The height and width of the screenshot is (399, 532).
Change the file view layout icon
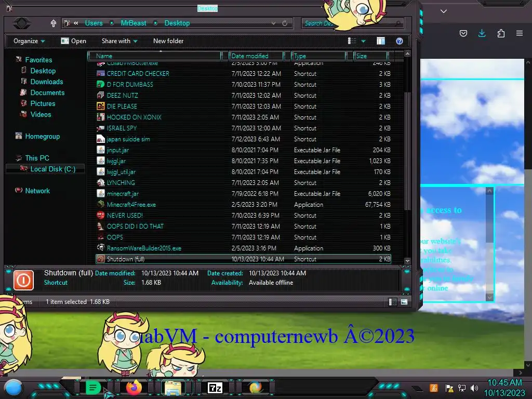pos(352,41)
